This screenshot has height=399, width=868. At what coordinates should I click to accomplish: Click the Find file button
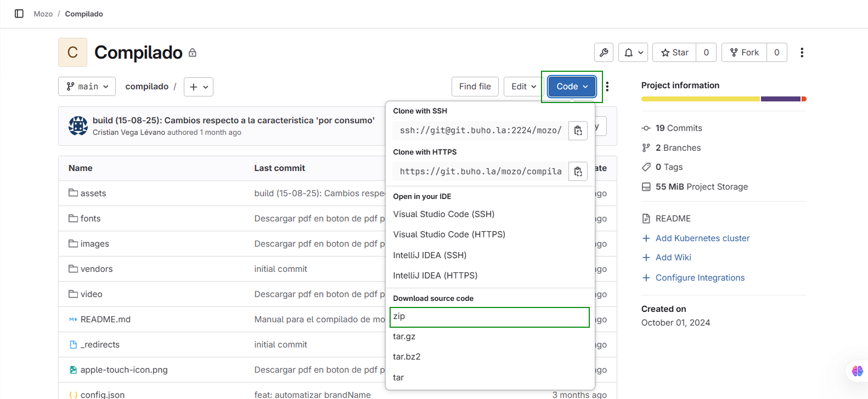pyautogui.click(x=475, y=87)
